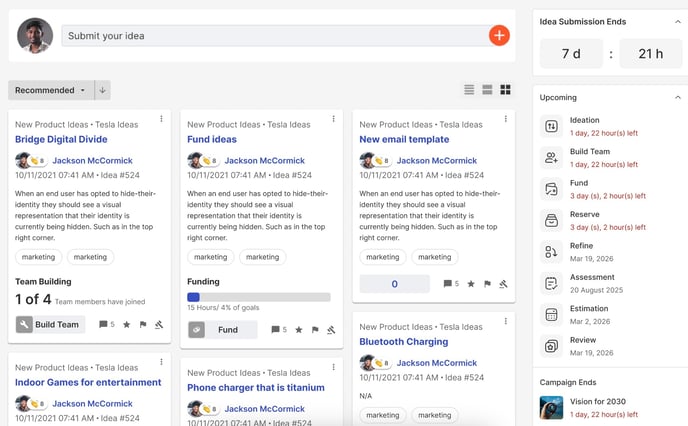Star the New email template idea
This screenshot has height=426, width=688.
[471, 284]
